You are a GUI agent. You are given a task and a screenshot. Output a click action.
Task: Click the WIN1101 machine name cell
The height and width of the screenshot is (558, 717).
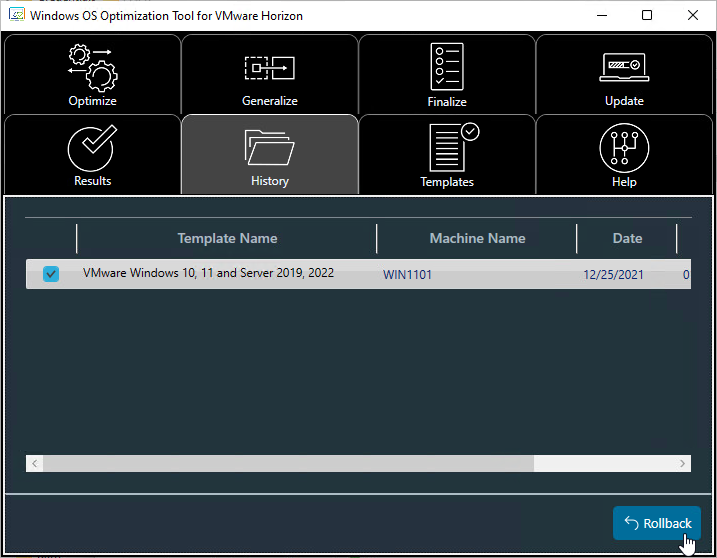point(407,274)
